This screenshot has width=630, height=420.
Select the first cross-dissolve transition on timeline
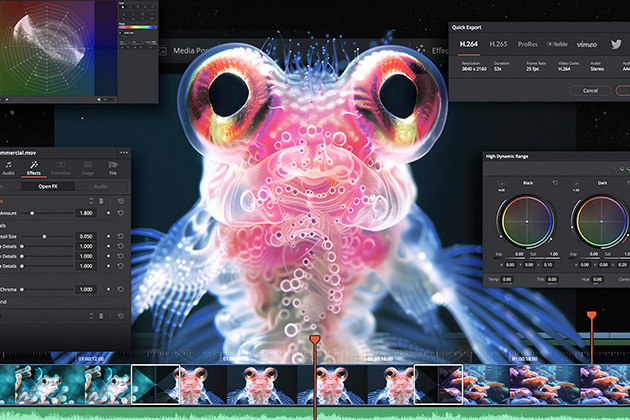click(x=155, y=384)
